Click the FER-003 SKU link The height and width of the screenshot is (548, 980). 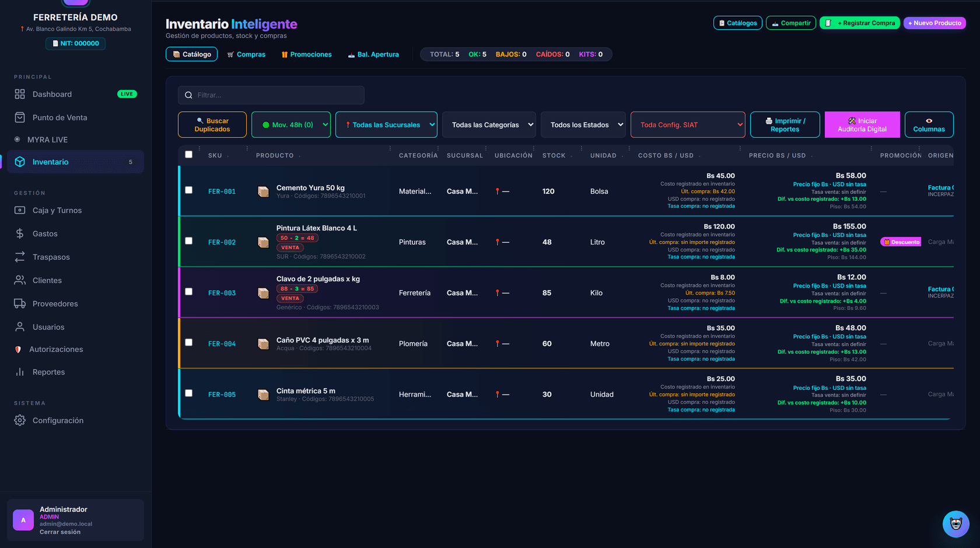(222, 293)
